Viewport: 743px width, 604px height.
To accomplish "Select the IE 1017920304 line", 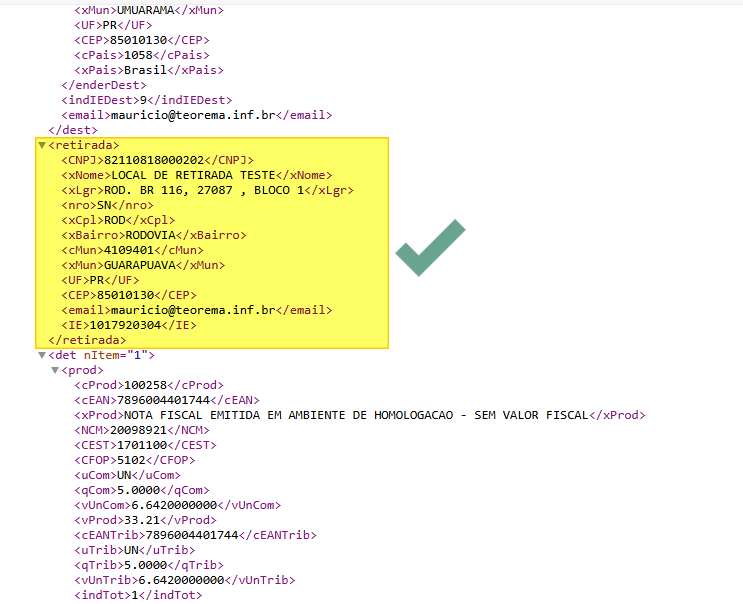I will [x=129, y=325].
